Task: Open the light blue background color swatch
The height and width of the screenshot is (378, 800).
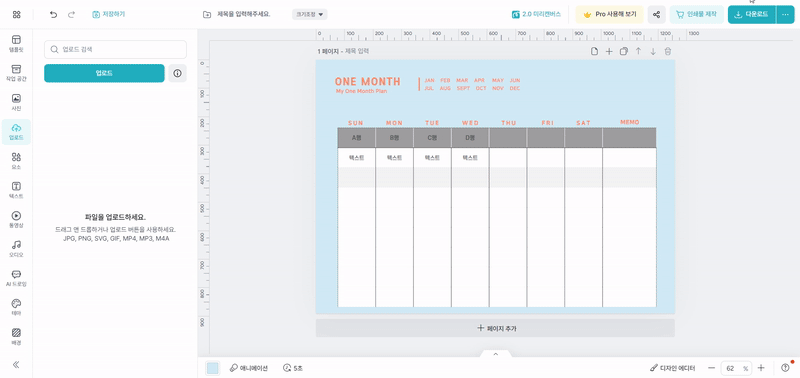Action: point(213,368)
